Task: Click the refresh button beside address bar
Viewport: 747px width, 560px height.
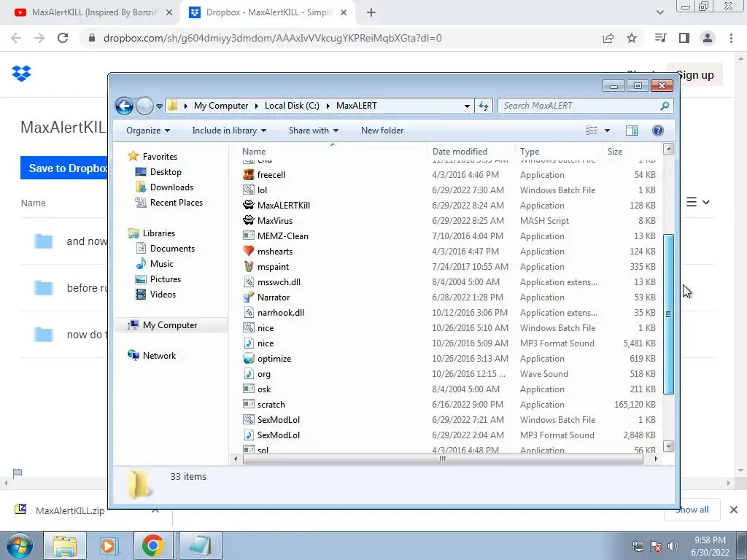Action: coord(484,106)
